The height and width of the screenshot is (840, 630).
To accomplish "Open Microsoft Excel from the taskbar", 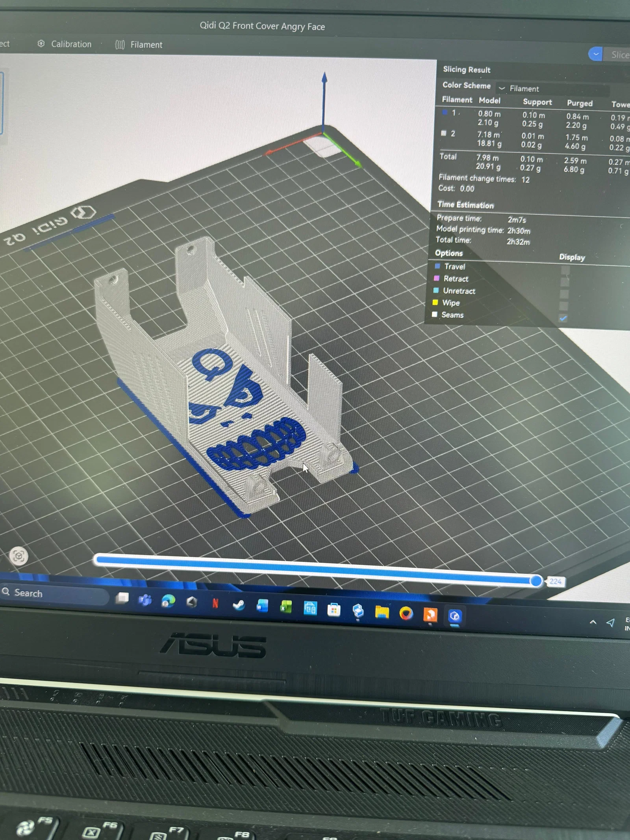I will tap(286, 607).
